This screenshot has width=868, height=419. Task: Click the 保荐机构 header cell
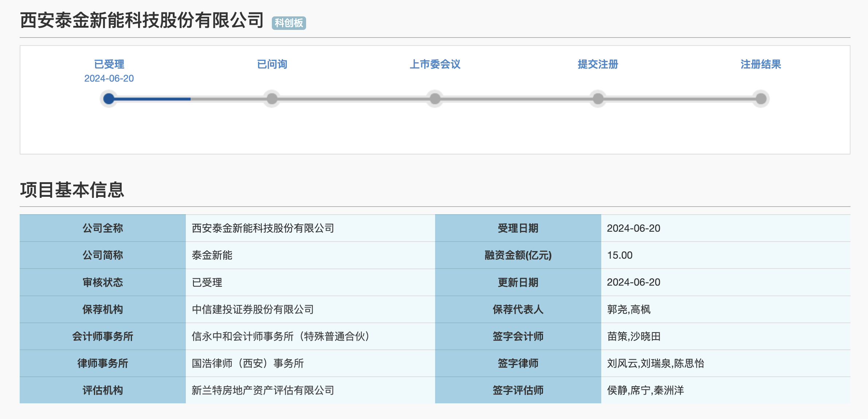pyautogui.click(x=103, y=309)
